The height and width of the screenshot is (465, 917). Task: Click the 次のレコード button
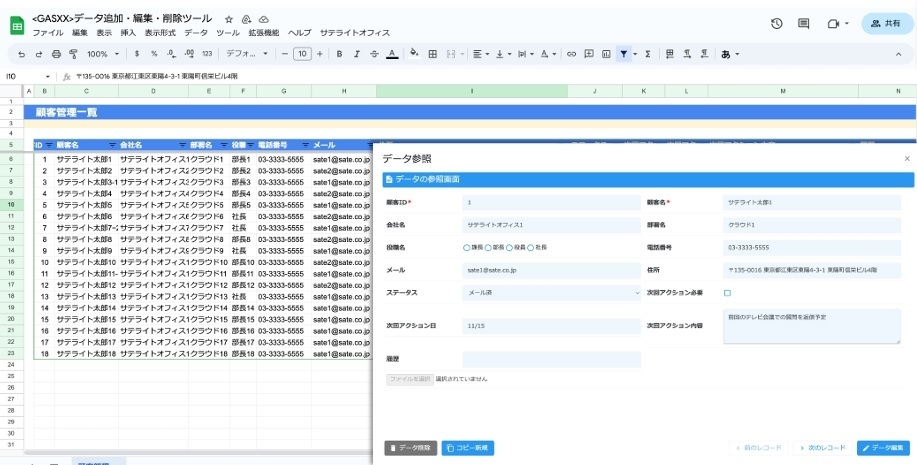pos(823,447)
